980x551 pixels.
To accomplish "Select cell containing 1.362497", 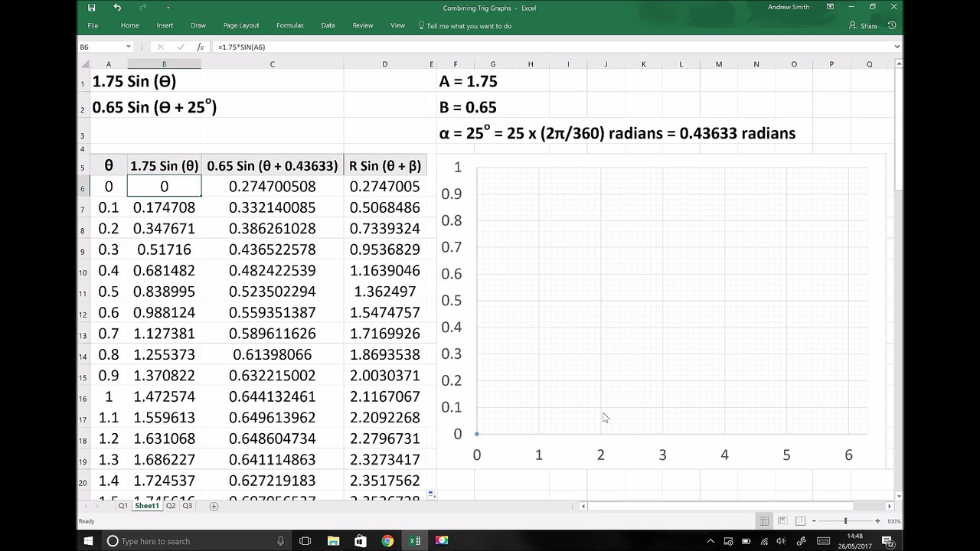I will 384,292.
